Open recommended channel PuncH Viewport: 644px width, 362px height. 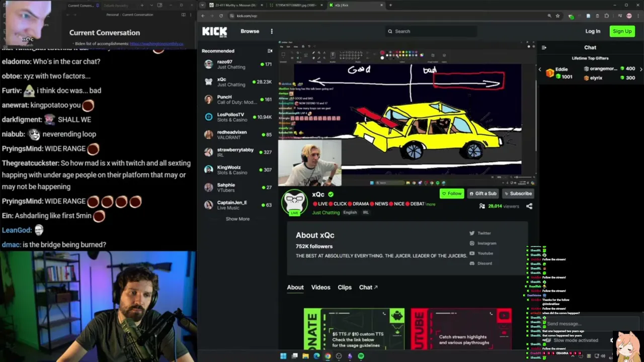237,100
